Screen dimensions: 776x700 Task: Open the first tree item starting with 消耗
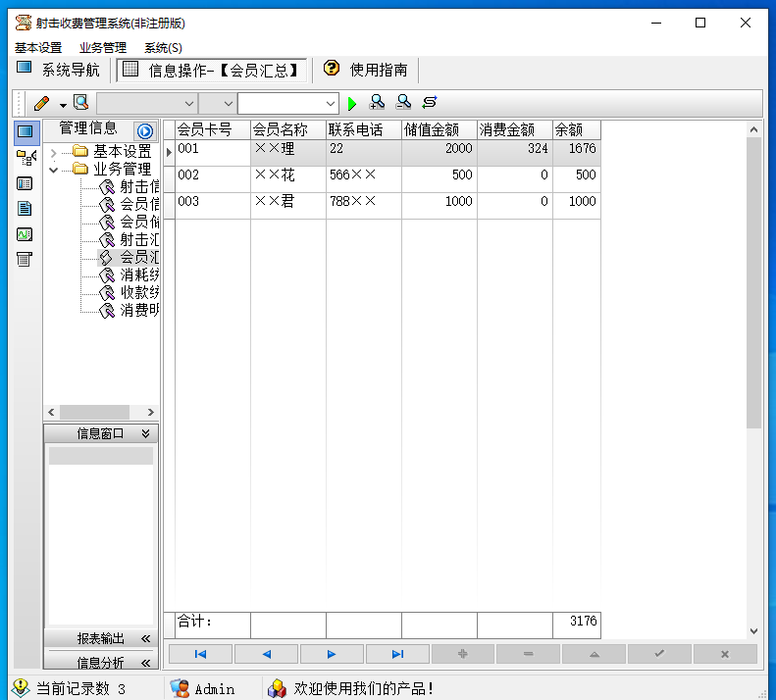[129, 275]
